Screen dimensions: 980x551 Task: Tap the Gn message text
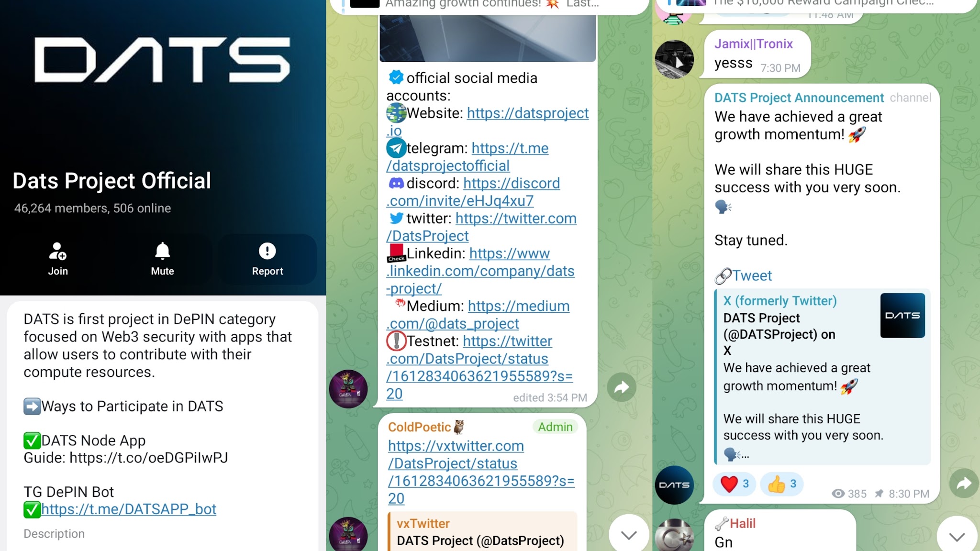point(724,542)
